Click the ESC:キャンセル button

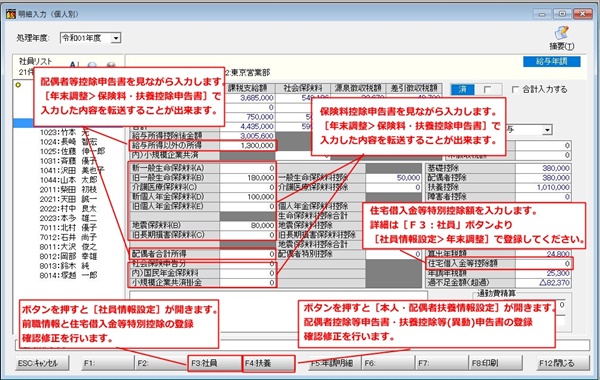pyautogui.click(x=42, y=363)
